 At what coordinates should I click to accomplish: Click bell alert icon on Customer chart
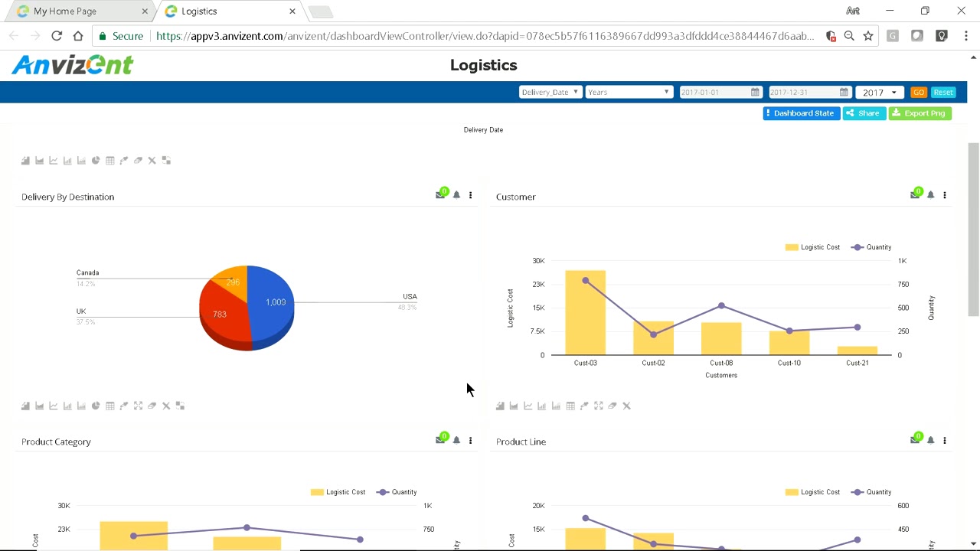click(x=931, y=195)
